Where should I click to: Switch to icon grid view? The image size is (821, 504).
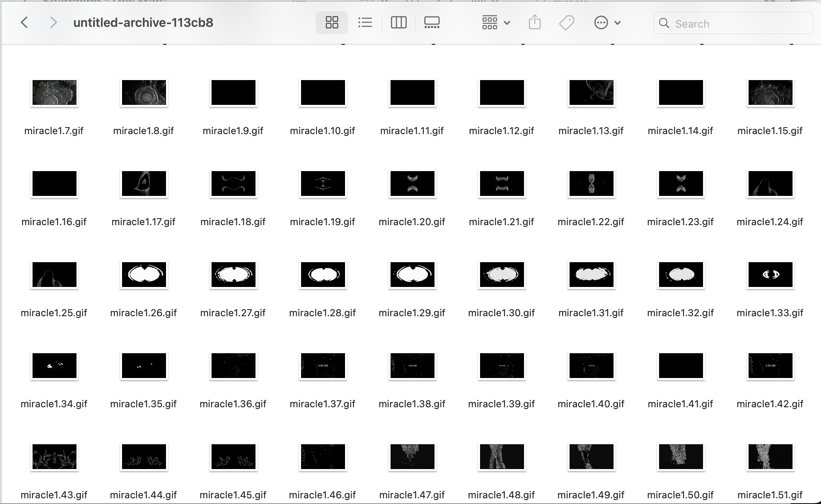tap(332, 22)
